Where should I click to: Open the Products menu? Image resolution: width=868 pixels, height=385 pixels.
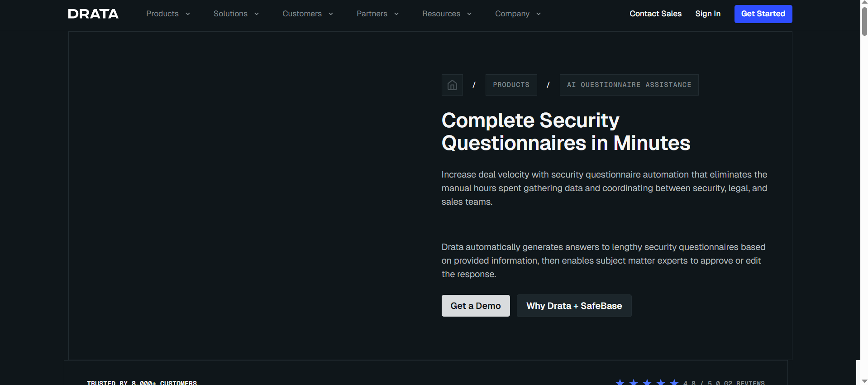click(162, 14)
